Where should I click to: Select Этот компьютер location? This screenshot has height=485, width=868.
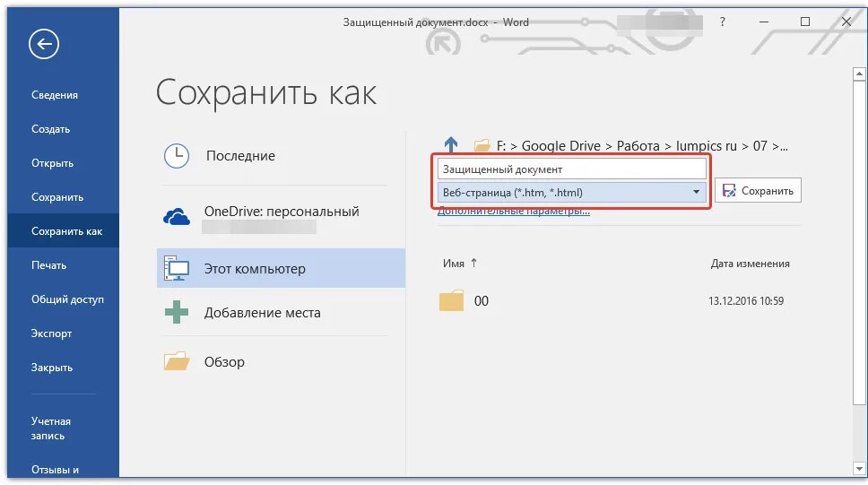(281, 268)
